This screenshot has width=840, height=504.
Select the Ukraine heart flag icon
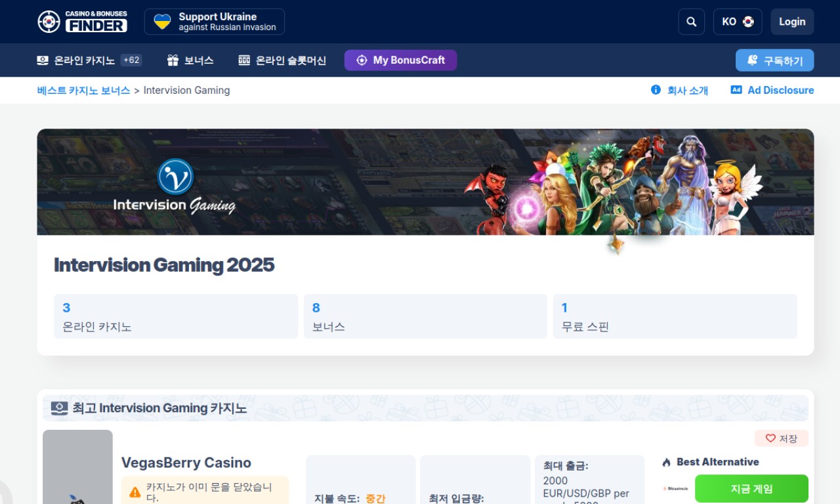click(162, 22)
